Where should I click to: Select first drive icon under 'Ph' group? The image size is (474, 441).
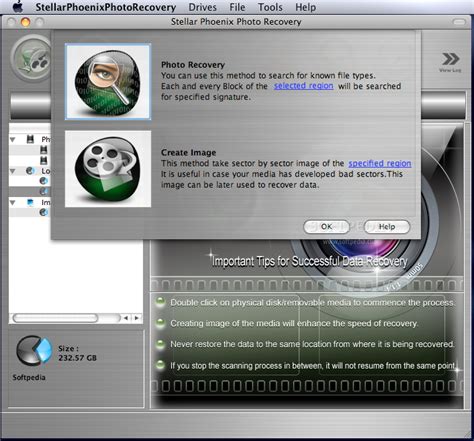click(x=44, y=150)
